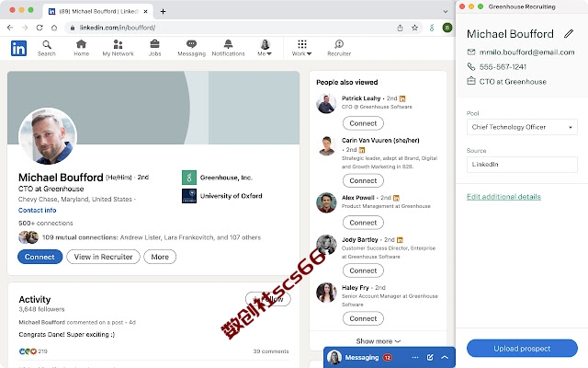Click the 219 reactions count
The width and height of the screenshot is (588, 368).
tap(42, 351)
